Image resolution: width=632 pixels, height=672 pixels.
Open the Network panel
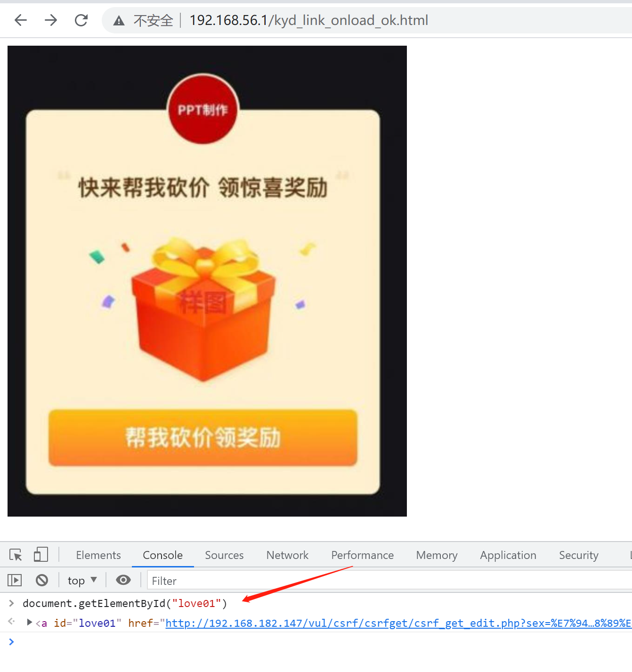point(287,555)
